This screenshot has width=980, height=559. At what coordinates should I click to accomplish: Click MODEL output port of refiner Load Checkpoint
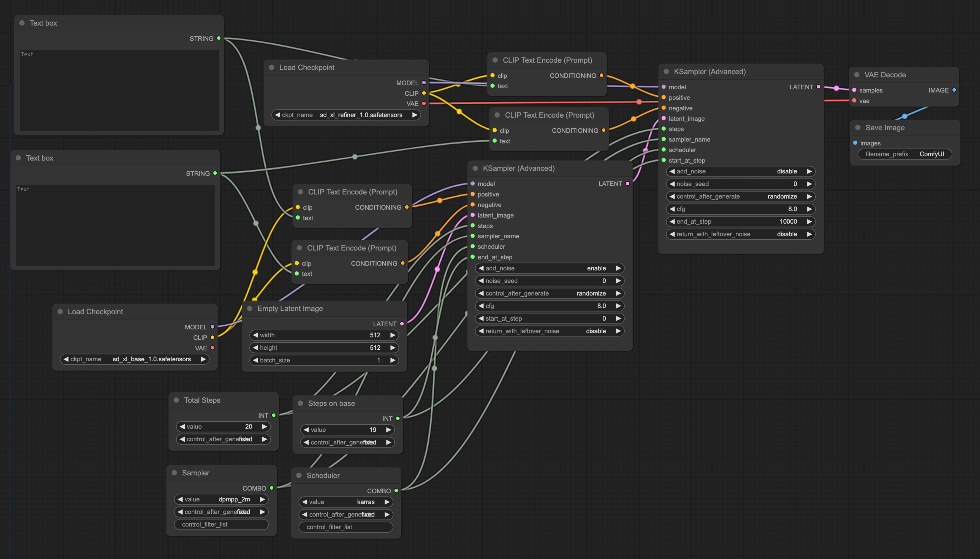[x=424, y=83]
